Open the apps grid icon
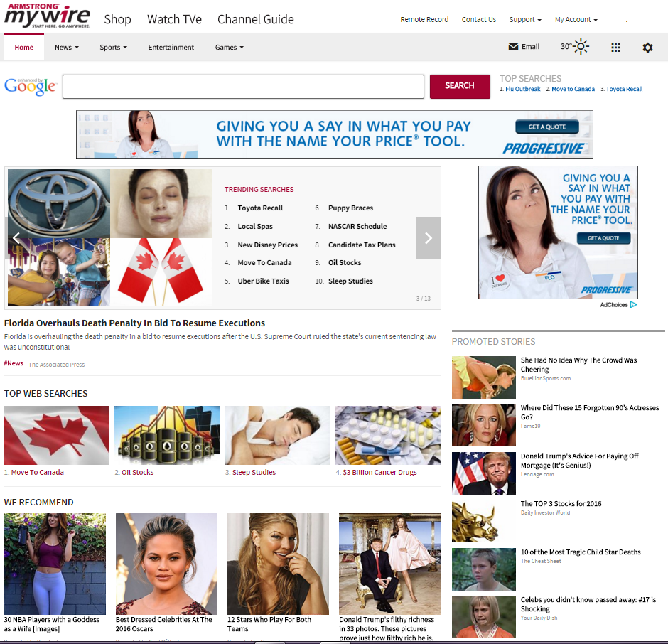This screenshot has width=668, height=644. (615, 48)
